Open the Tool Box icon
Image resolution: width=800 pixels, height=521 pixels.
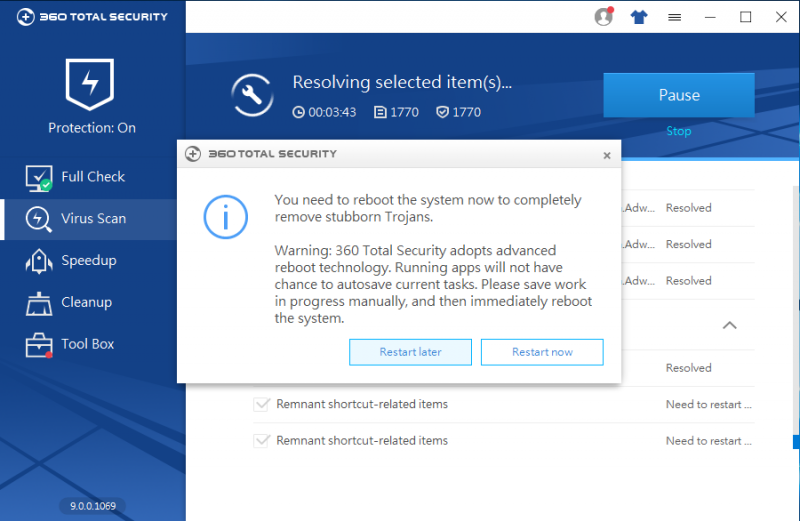click(38, 345)
